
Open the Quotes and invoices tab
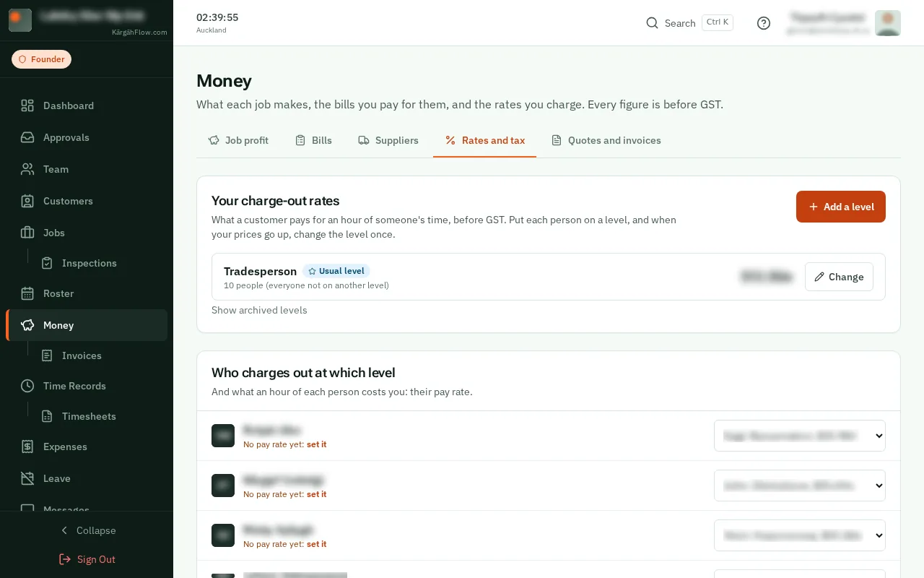click(606, 140)
